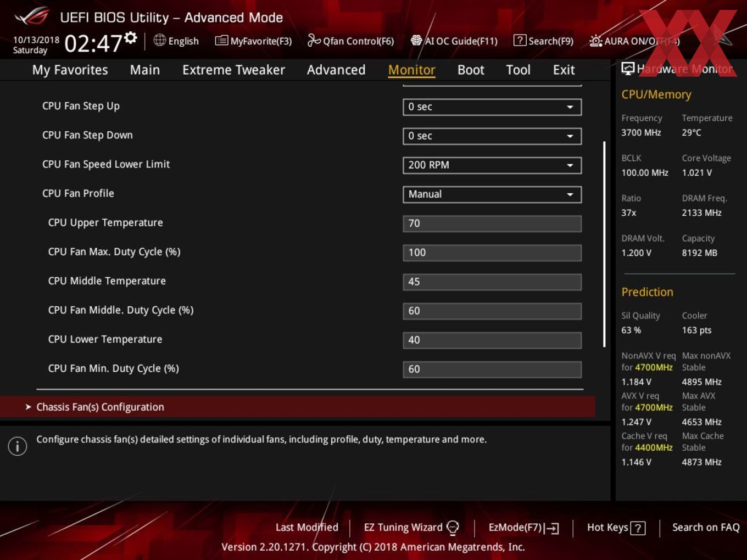
Task: Click the 1.200 V DRAM voltage value
Action: tap(636, 253)
